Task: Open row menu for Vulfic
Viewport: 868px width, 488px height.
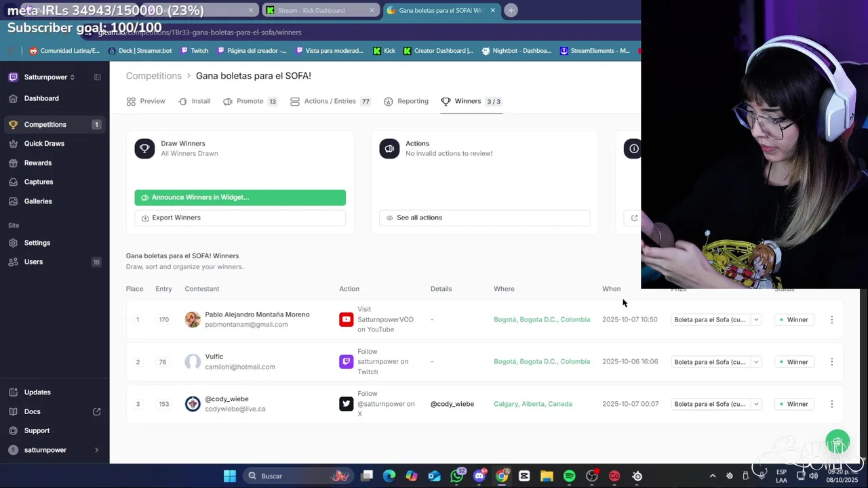Action: (x=832, y=362)
